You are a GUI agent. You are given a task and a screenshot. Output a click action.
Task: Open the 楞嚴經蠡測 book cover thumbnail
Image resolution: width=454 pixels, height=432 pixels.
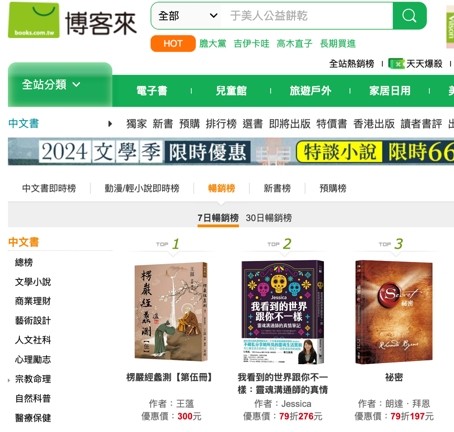point(171,312)
